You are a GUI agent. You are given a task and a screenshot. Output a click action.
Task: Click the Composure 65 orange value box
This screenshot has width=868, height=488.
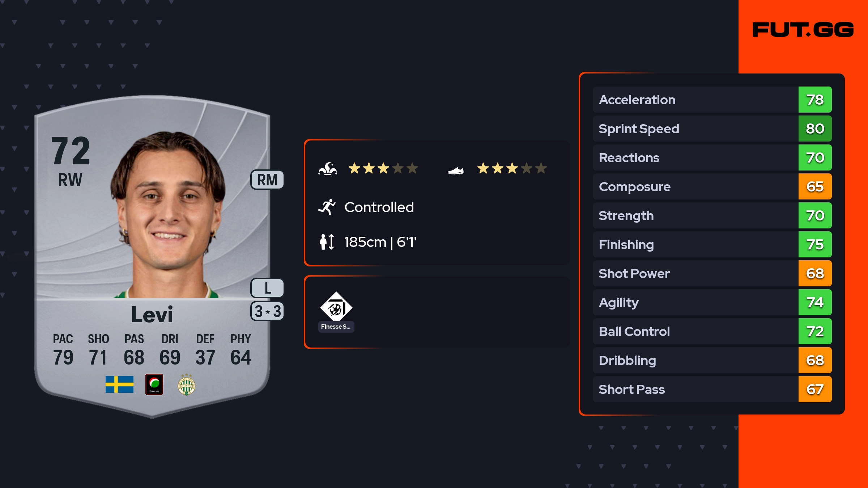[x=815, y=187]
